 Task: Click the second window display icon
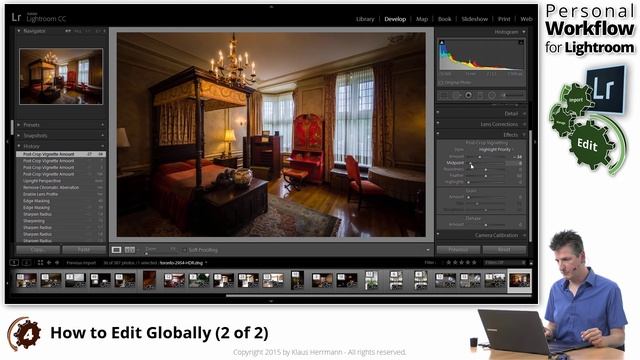click(26, 262)
